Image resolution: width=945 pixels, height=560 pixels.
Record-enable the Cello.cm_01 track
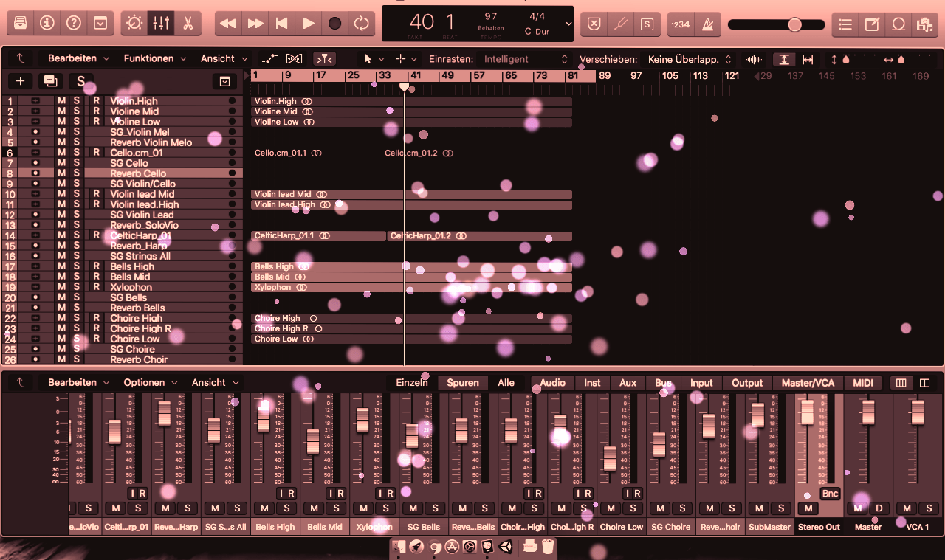coord(96,153)
